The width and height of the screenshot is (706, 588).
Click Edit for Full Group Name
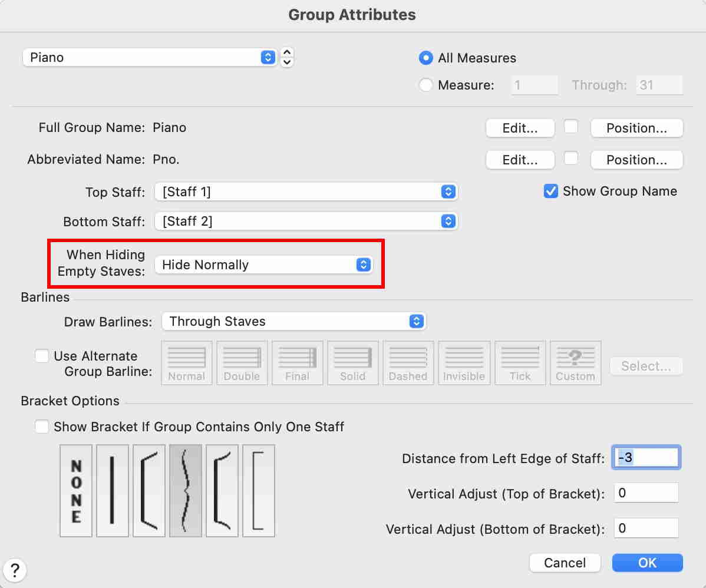(x=520, y=128)
